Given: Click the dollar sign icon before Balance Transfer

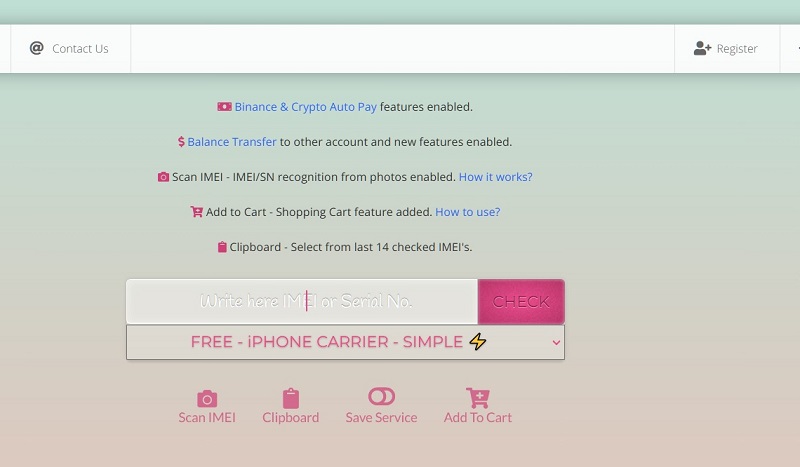Looking at the screenshot, I should (x=181, y=142).
